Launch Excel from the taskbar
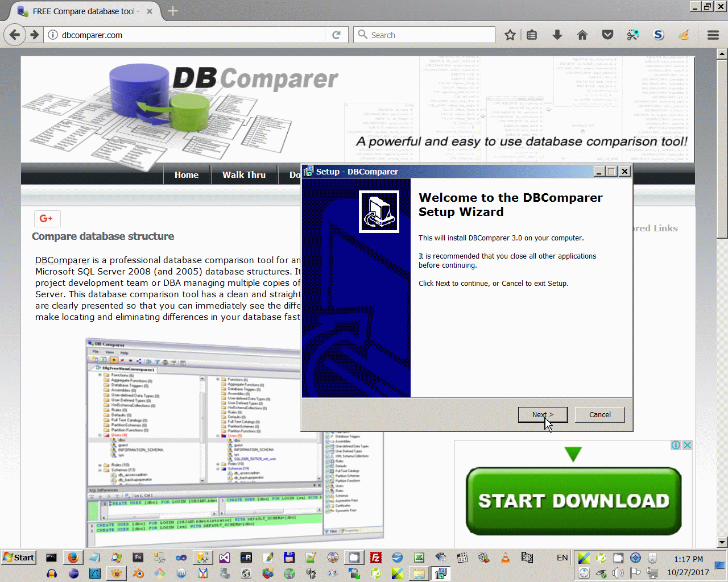Viewport: 728px width, 582px height. pyautogui.click(x=419, y=558)
